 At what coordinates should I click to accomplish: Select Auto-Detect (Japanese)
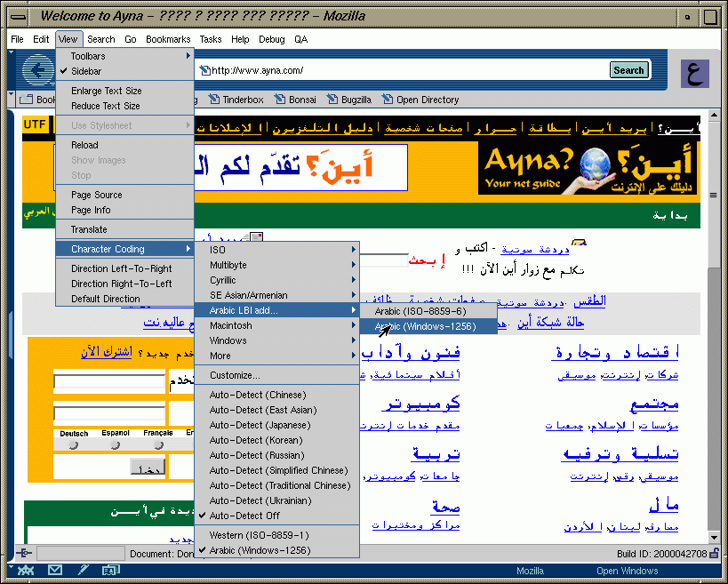click(x=276, y=425)
